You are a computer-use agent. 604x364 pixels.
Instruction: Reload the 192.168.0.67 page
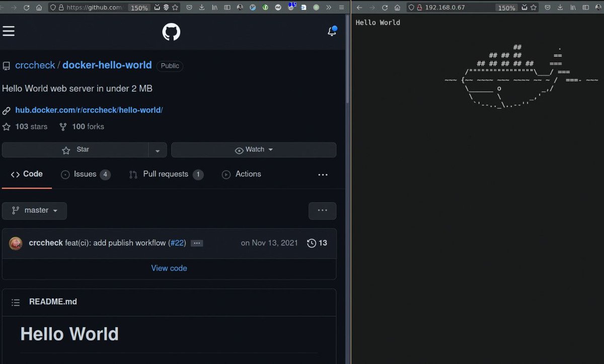point(385,8)
